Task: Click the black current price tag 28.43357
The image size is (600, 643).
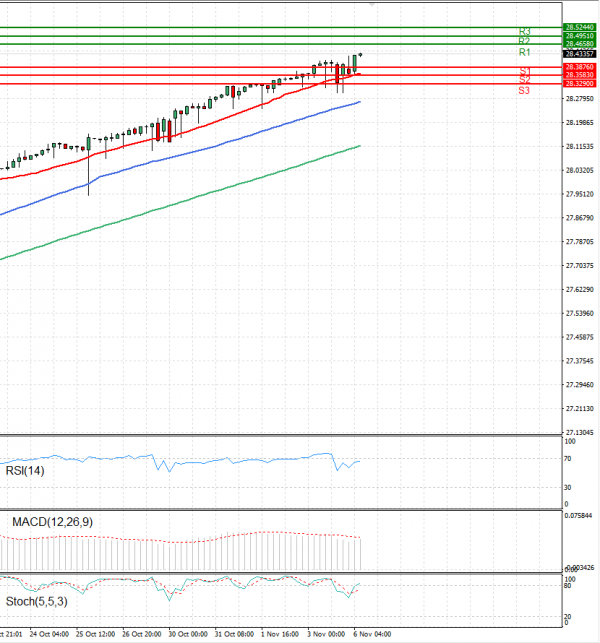Action: (x=579, y=54)
